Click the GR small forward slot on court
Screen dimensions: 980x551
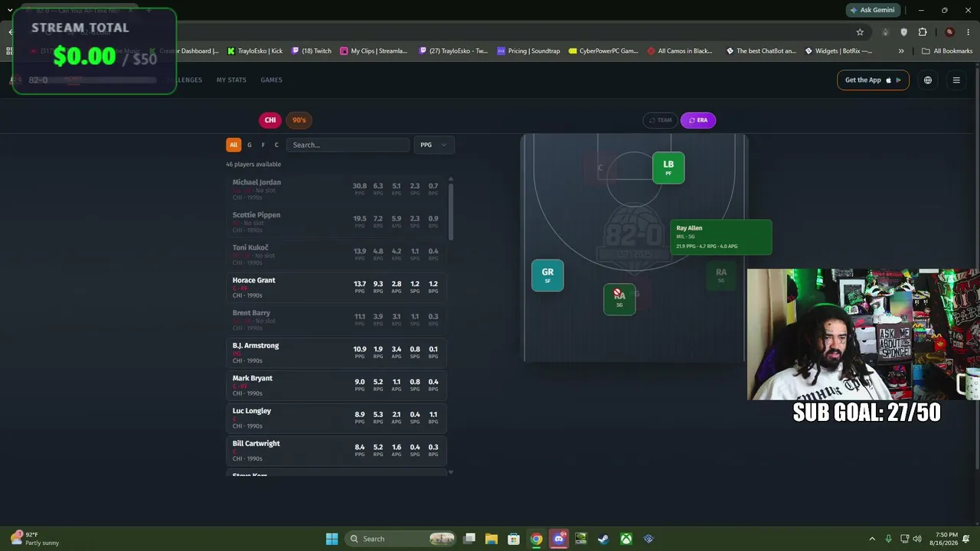(x=547, y=275)
